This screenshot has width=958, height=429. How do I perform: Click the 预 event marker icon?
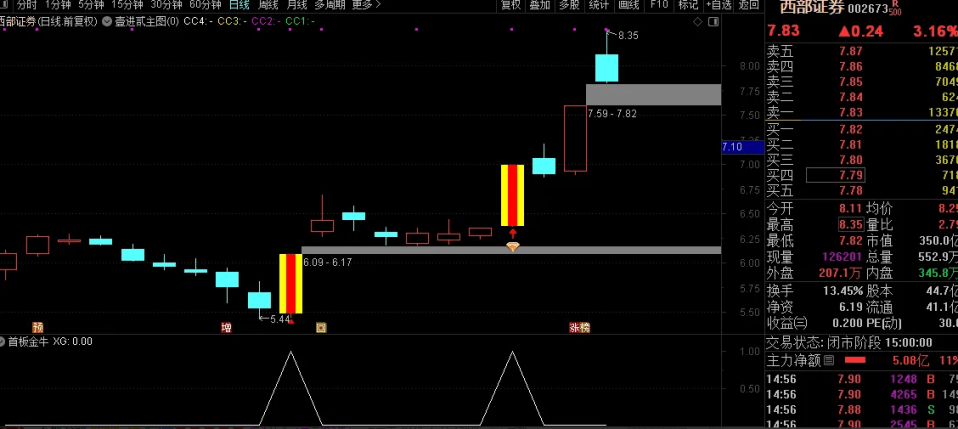[38, 327]
